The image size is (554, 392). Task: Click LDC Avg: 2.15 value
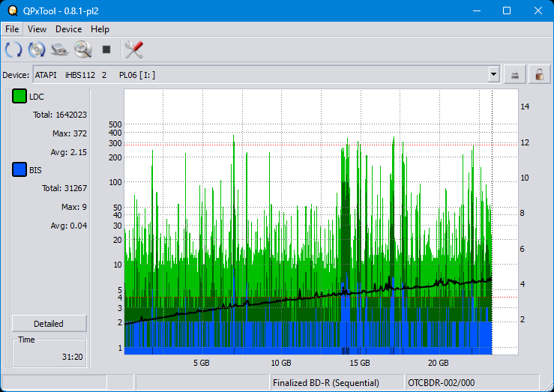(x=68, y=152)
